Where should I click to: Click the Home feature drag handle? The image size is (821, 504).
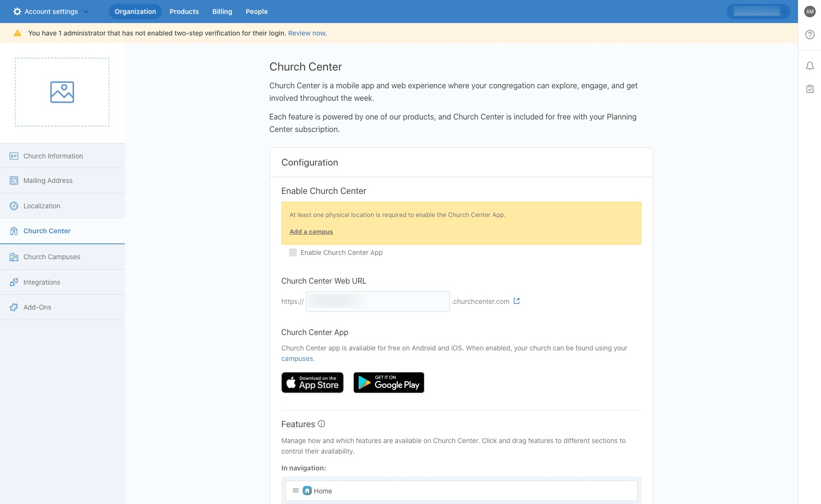tap(296, 491)
